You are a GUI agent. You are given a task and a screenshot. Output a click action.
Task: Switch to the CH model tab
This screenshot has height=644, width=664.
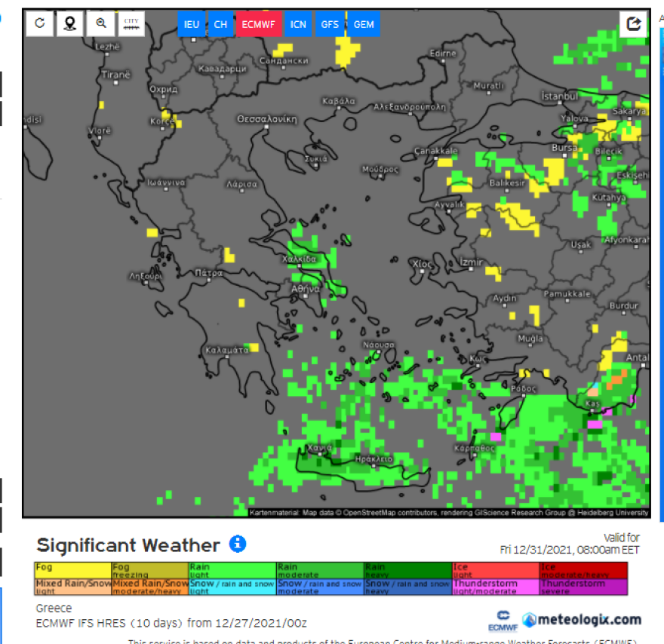220,24
